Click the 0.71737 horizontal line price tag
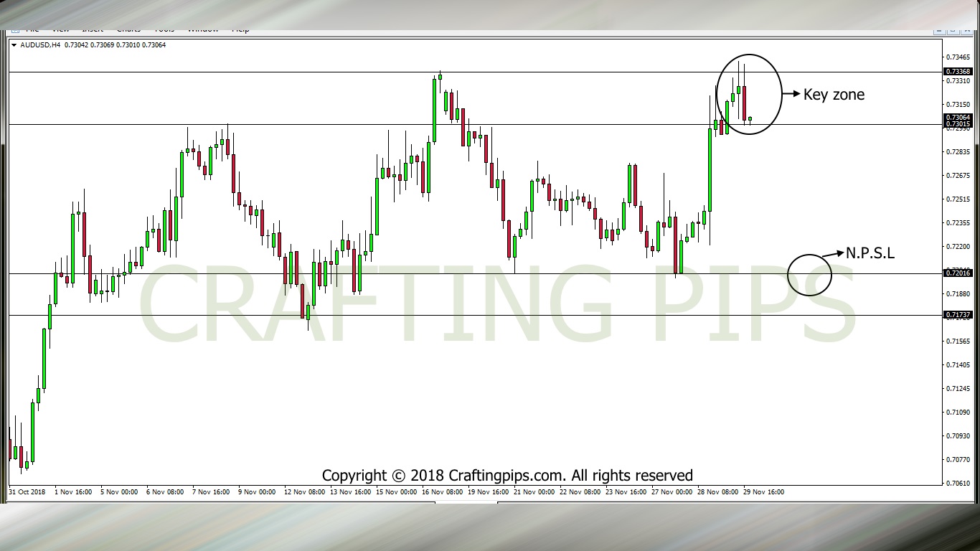Viewport: 980px width, 551px height. (958, 315)
